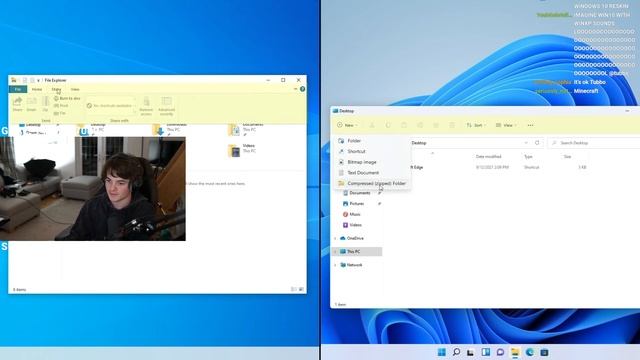Expand the This PC tree node

tap(336, 252)
